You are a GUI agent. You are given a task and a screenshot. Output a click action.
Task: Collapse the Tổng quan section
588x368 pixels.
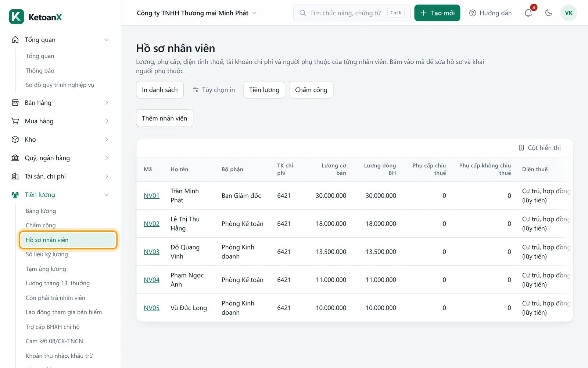[60, 40]
